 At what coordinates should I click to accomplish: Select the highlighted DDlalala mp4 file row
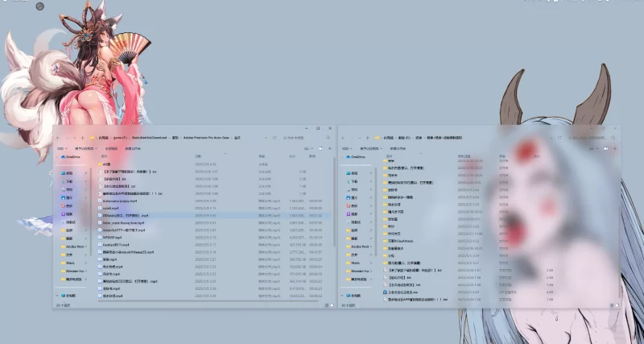coord(213,215)
